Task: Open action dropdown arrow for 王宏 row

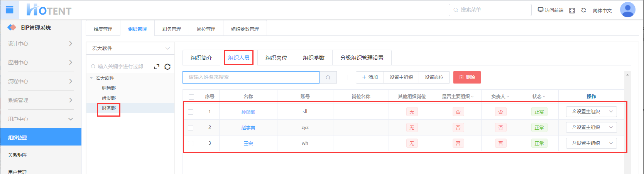Action: click(x=611, y=143)
